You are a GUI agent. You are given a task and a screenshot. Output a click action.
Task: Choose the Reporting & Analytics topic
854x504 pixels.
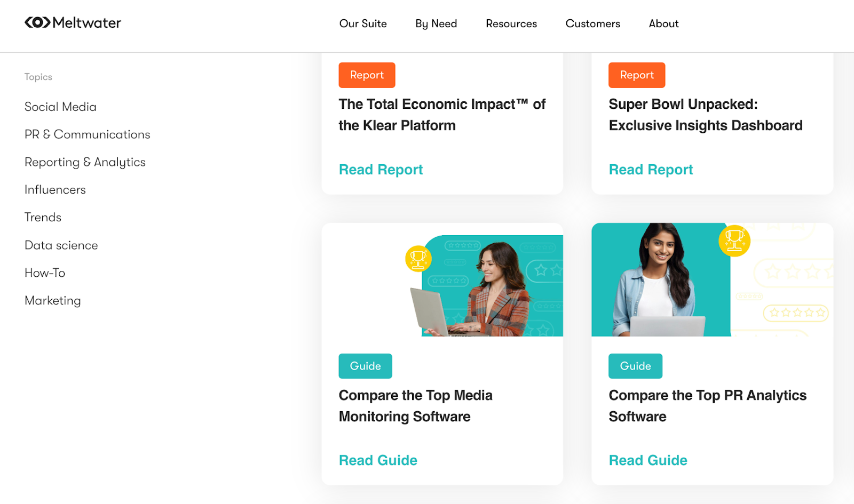click(x=85, y=162)
